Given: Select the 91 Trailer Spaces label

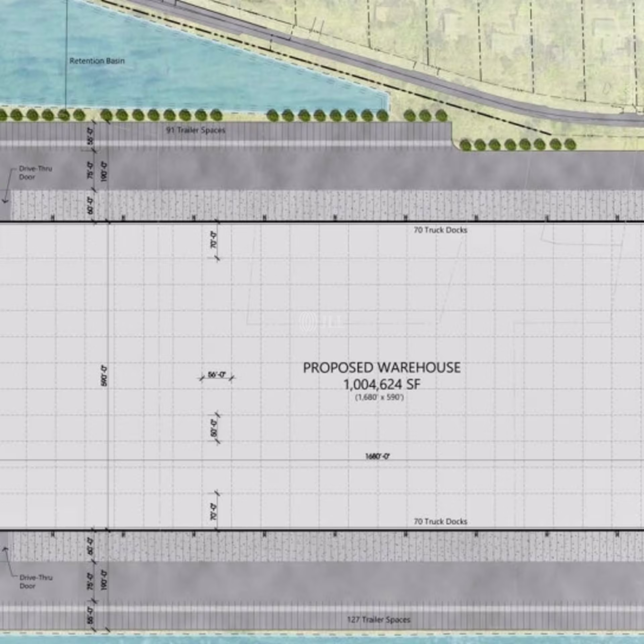Looking at the screenshot, I should pyautogui.click(x=196, y=130).
